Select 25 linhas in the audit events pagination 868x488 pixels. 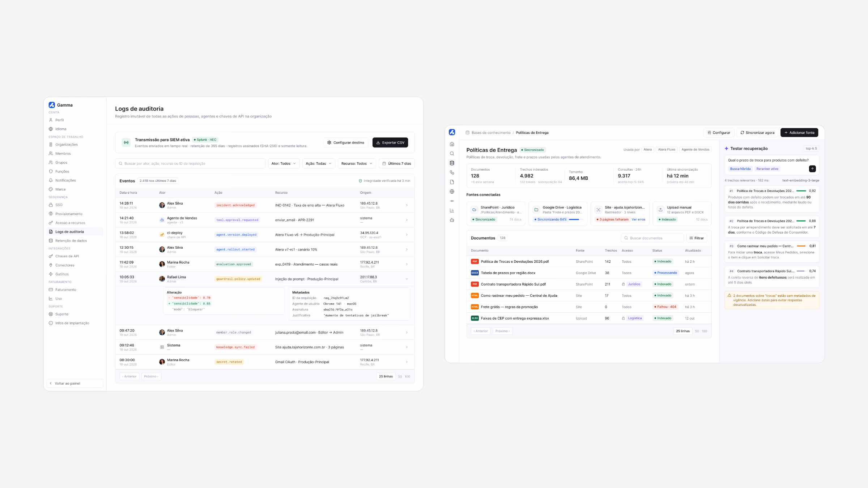(386, 376)
